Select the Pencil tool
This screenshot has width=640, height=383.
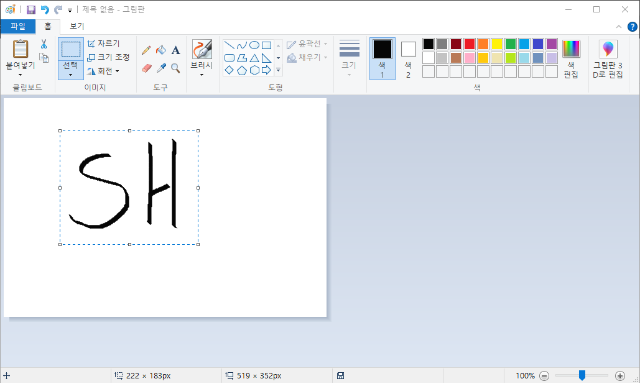coord(146,50)
